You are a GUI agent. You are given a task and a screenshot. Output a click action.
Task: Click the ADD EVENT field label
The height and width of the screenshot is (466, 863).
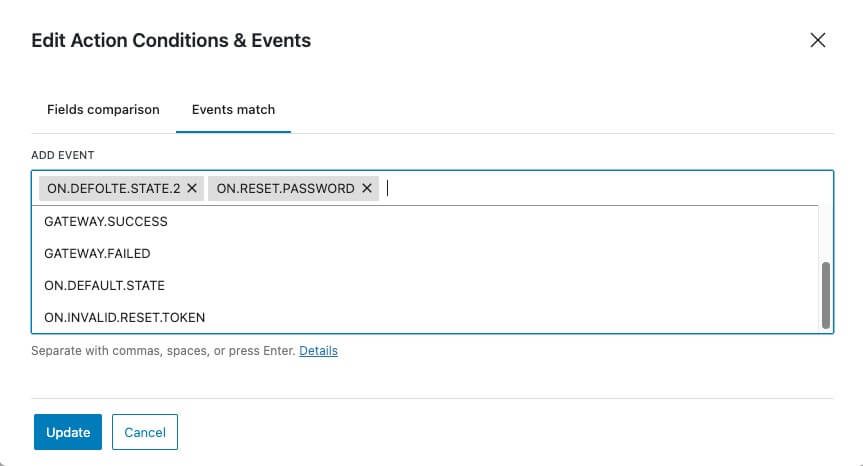[62, 156]
